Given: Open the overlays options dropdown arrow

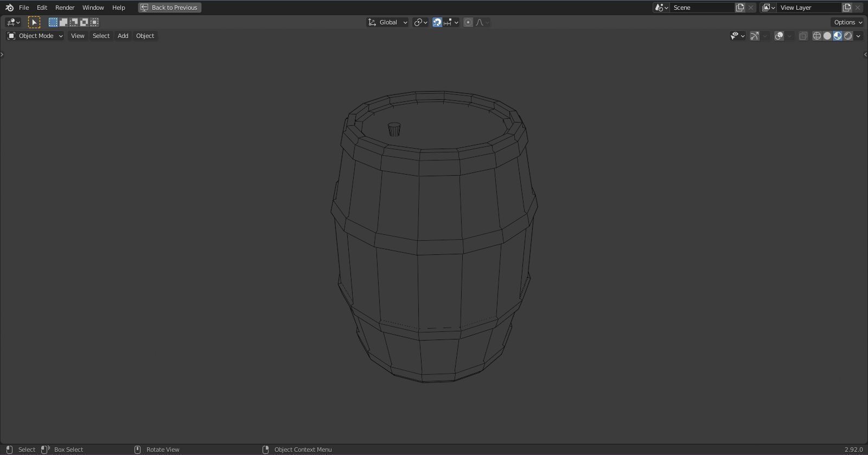Looking at the screenshot, I should click(x=789, y=36).
